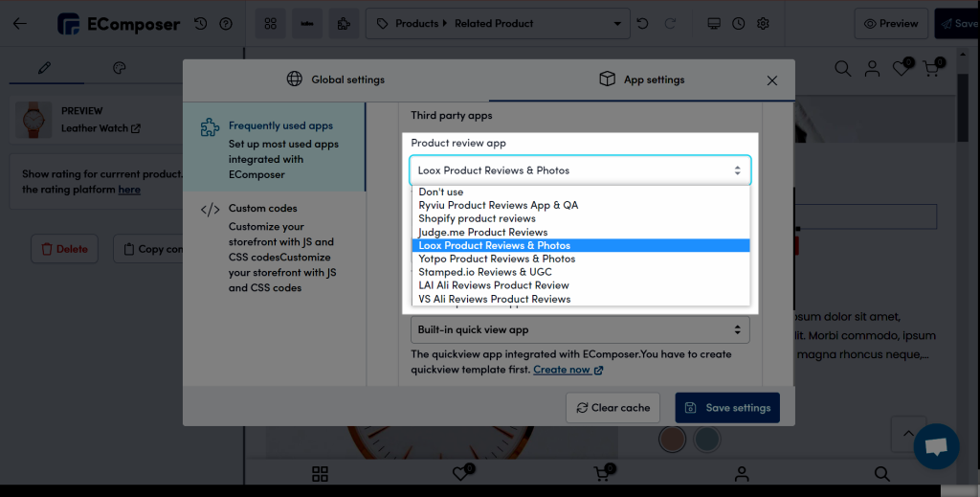980x497 pixels.
Task: Click the storefront search magnifier icon
Action: point(843,68)
